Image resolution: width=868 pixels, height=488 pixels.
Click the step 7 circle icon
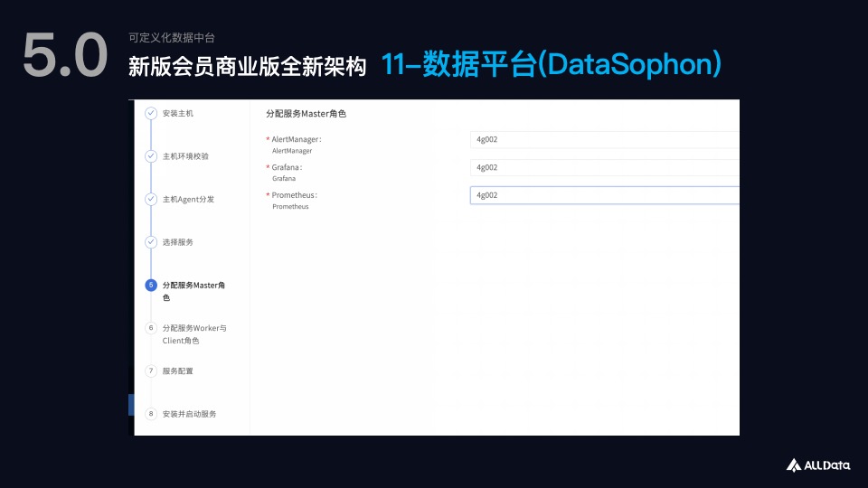[151, 371]
